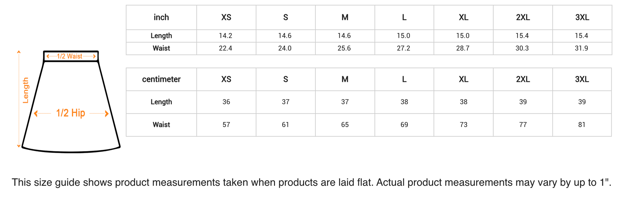Click the 3XL column header in inch table
644x206 pixels.
[582, 18]
